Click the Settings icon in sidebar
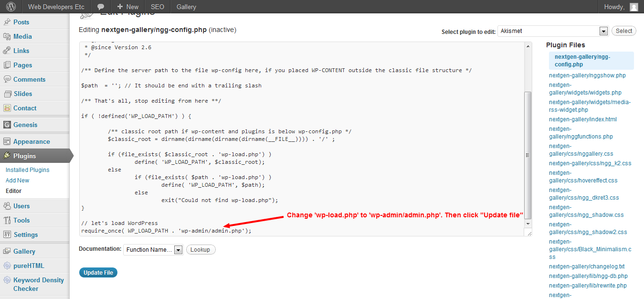The image size is (644, 299). point(7,235)
